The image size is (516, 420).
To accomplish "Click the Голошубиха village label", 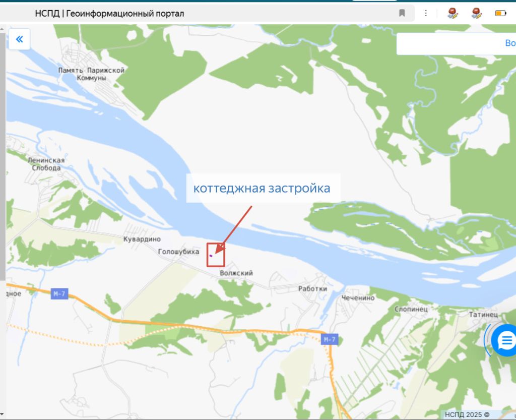I will 179,252.
